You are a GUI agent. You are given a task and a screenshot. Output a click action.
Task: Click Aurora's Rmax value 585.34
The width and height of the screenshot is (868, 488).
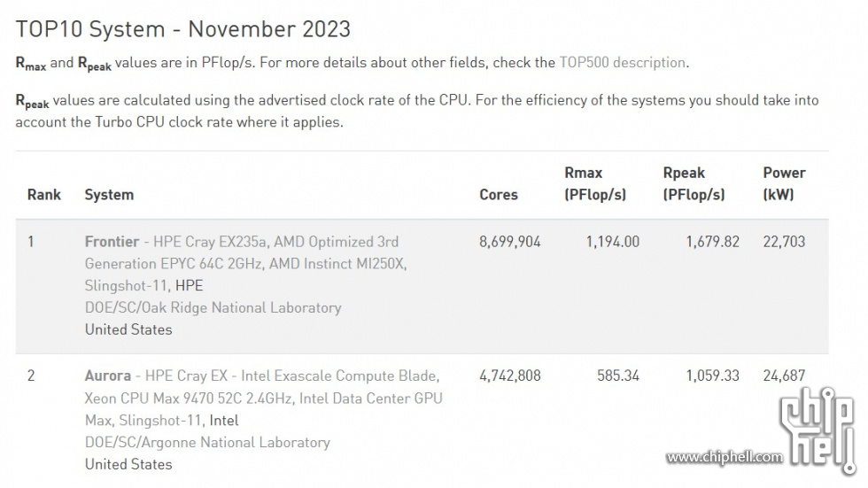coord(618,376)
